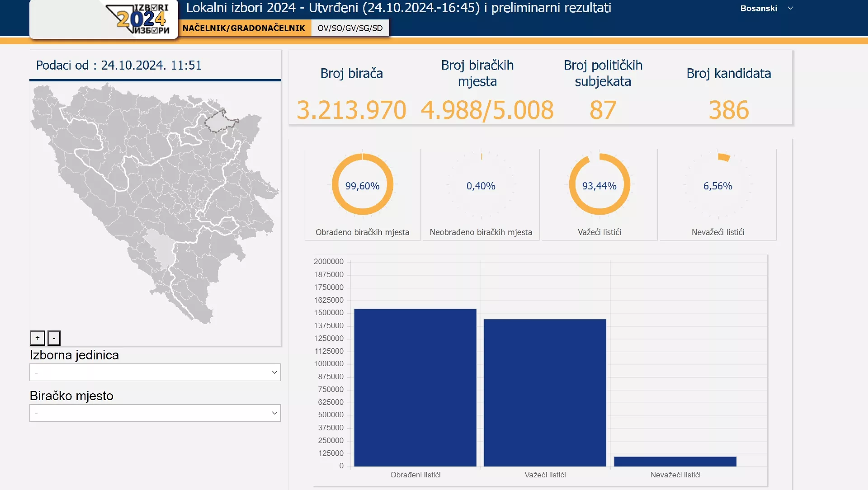Click the Broj kandidata 386 figure
The image size is (868, 490).
(728, 110)
